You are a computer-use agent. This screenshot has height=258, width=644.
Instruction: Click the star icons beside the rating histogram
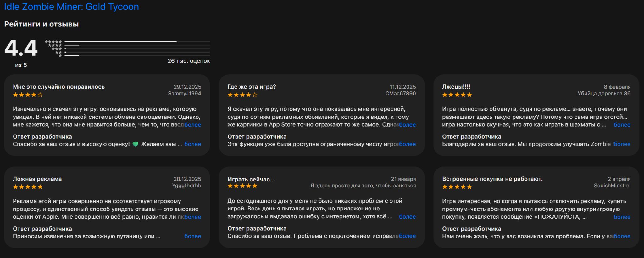point(54,49)
